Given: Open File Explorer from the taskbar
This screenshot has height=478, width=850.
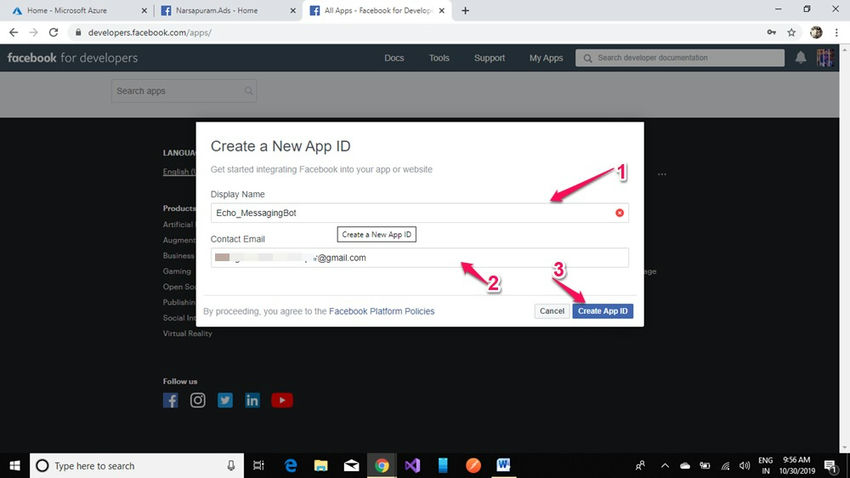Looking at the screenshot, I should click(321, 466).
